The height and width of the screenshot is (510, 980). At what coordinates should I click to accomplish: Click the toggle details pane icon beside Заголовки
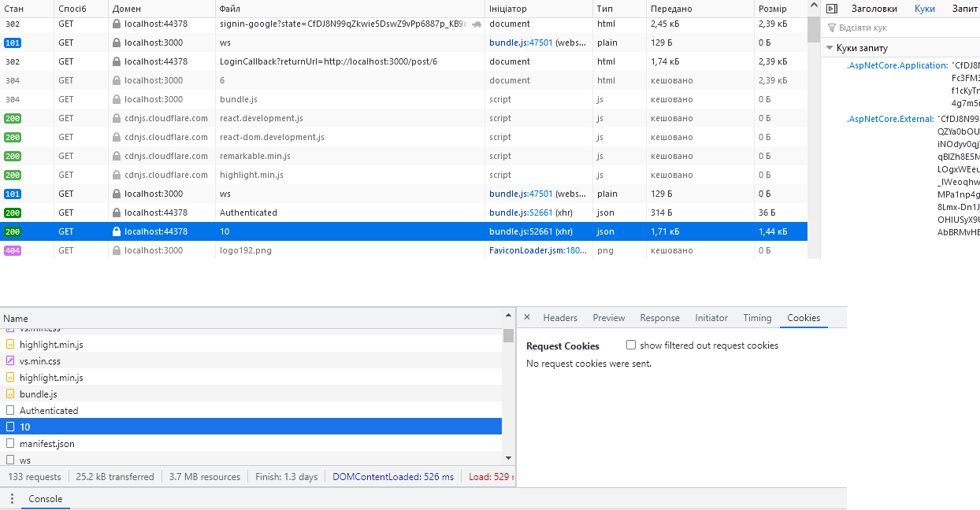click(831, 9)
